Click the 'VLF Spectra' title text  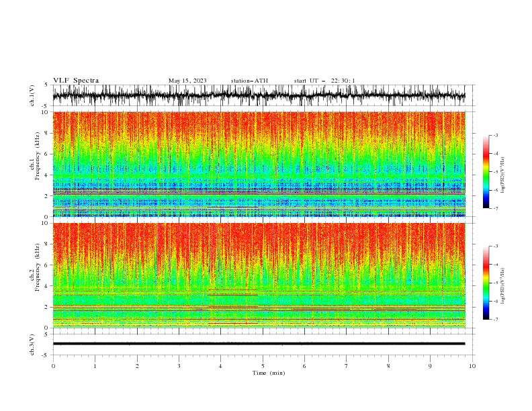point(76,81)
